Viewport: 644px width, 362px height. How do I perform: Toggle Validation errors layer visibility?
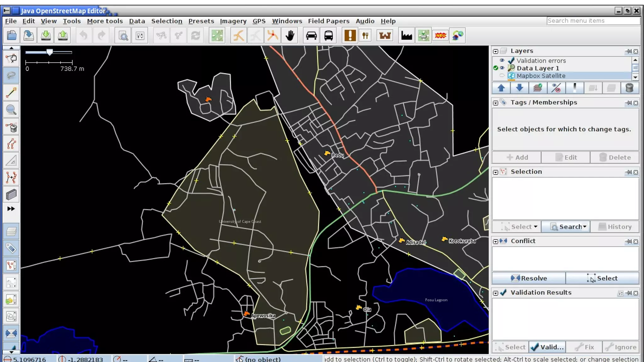pyautogui.click(x=502, y=60)
